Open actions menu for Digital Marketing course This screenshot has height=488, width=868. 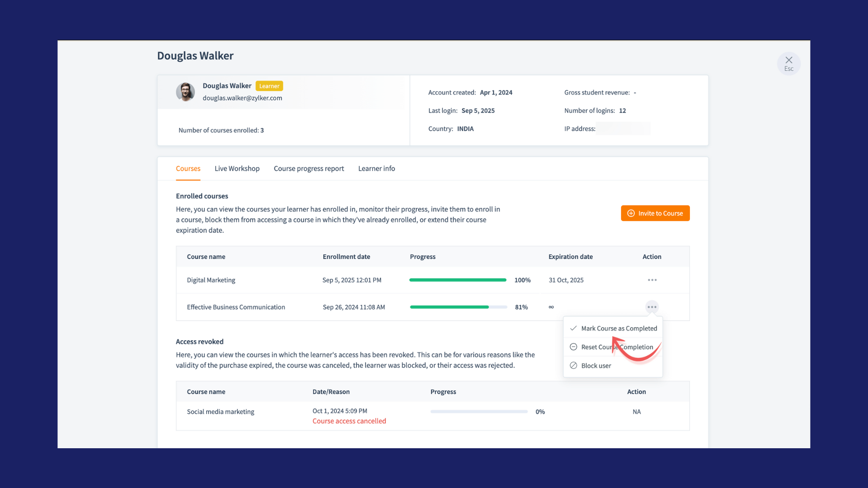point(652,280)
